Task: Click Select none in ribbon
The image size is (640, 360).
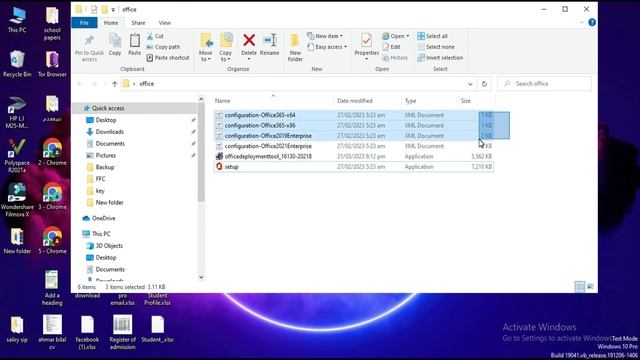Action: point(436,47)
